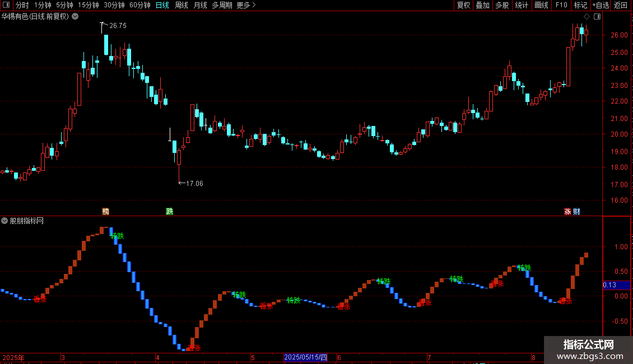Click the diamond icon on main chart

(587, 17)
